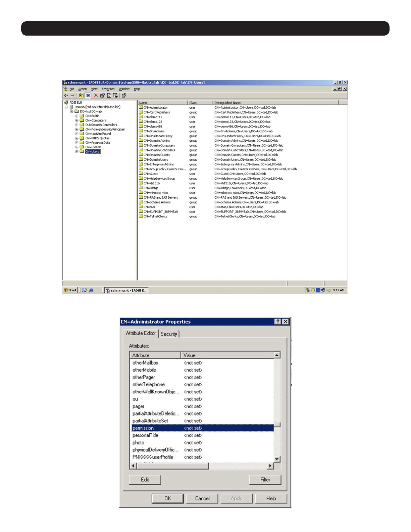The height and width of the screenshot is (532, 411).
Task: Click OK in Administrator Properties
Action: click(167, 498)
